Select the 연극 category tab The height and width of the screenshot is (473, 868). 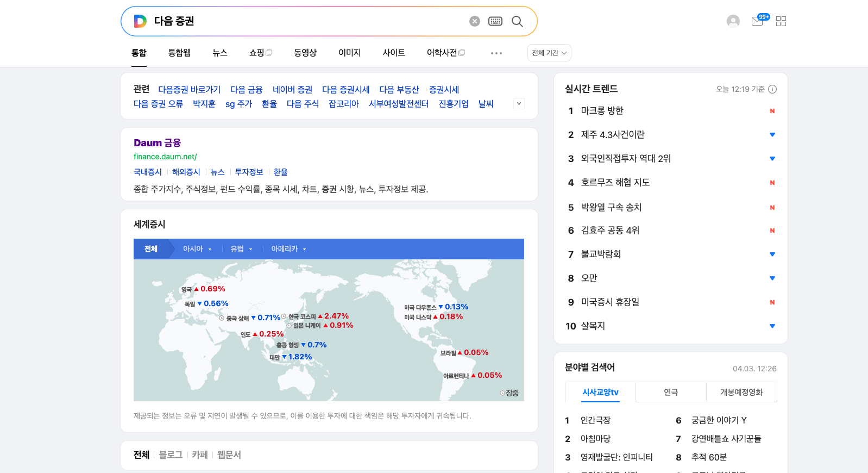[x=671, y=392]
